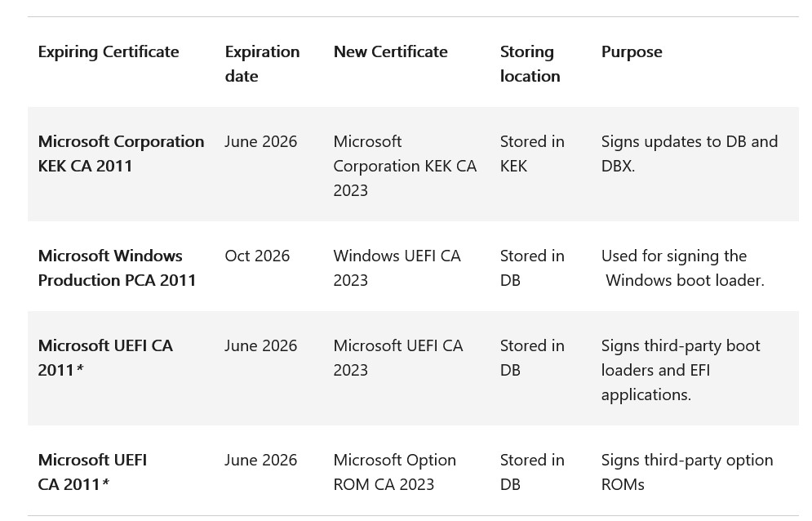The height and width of the screenshot is (521, 812).
Task: Click the Stored in KEK cell
Action: click(532, 154)
